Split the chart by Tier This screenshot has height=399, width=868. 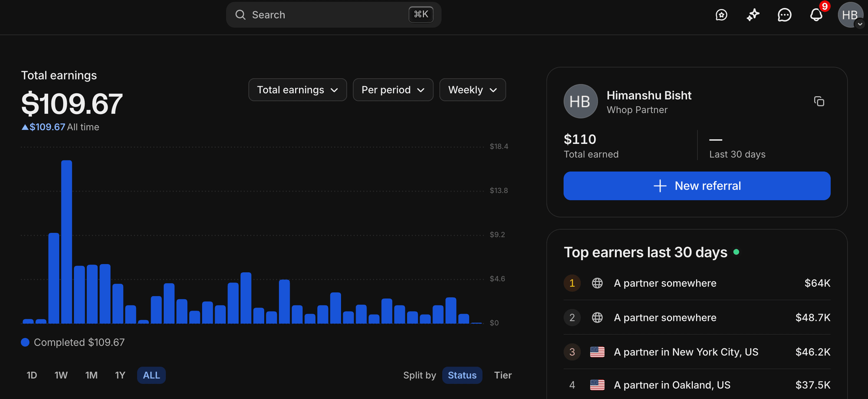(503, 375)
